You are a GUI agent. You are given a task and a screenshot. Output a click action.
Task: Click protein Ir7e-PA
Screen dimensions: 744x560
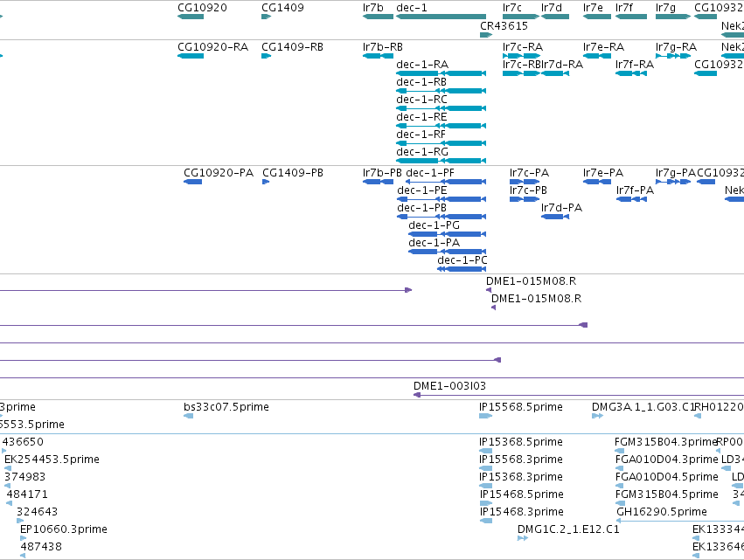pyautogui.click(x=597, y=182)
